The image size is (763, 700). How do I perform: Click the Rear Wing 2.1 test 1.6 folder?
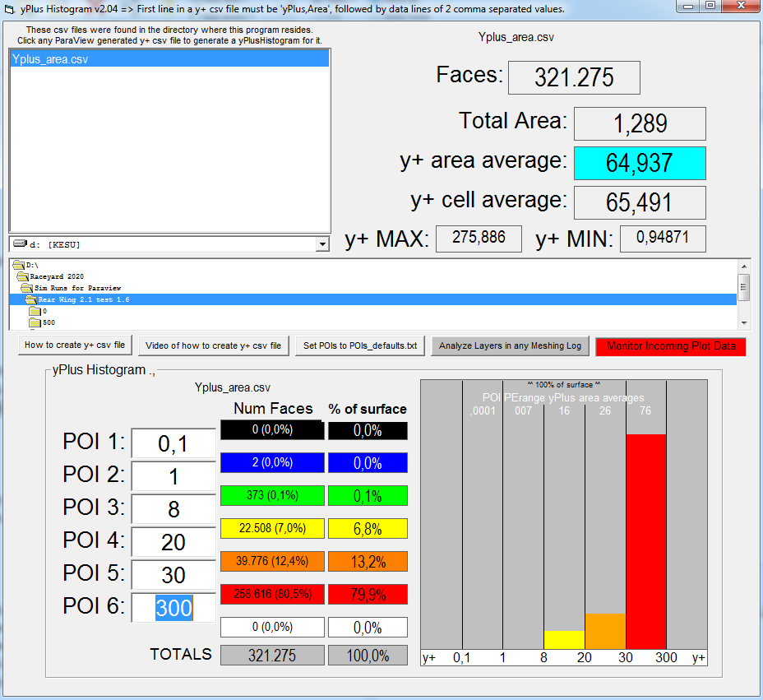(83, 300)
